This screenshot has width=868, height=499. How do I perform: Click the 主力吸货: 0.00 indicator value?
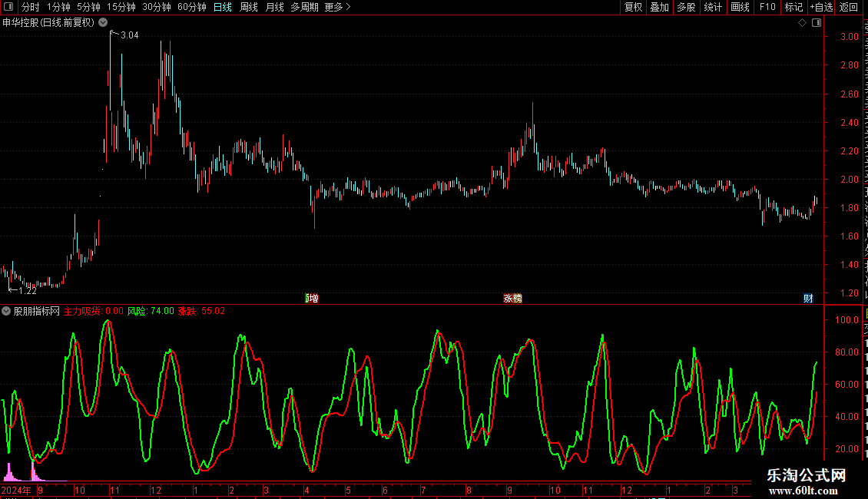click(x=94, y=311)
